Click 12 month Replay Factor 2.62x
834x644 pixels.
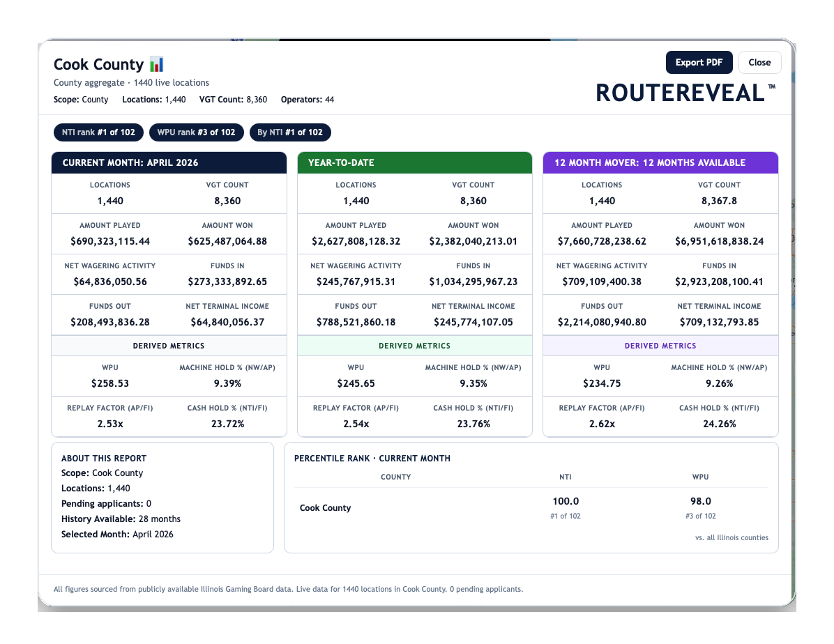tap(602, 424)
